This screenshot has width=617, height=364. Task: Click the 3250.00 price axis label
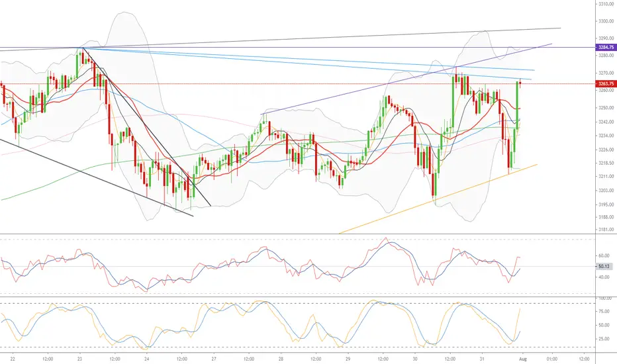606,108
